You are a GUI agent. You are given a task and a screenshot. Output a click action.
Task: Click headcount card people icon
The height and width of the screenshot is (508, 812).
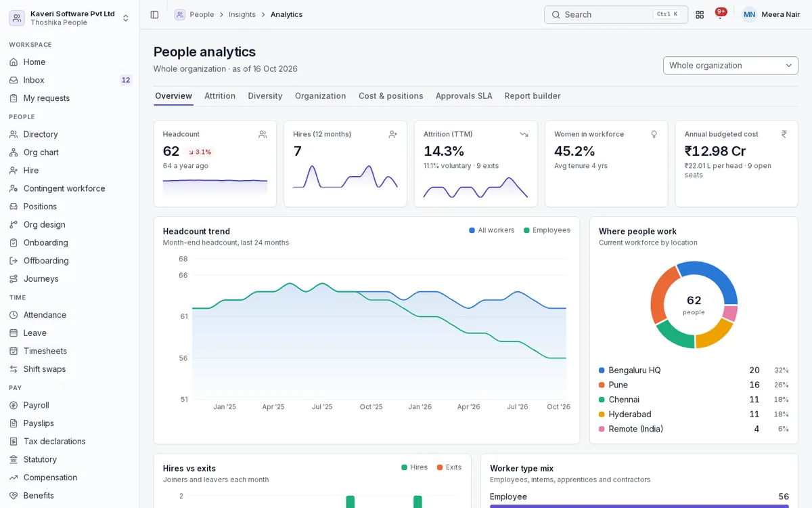click(x=263, y=134)
